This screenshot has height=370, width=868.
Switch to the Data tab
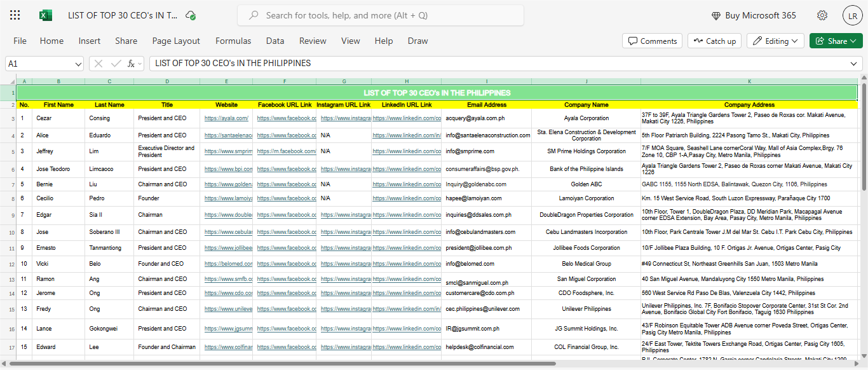point(275,41)
